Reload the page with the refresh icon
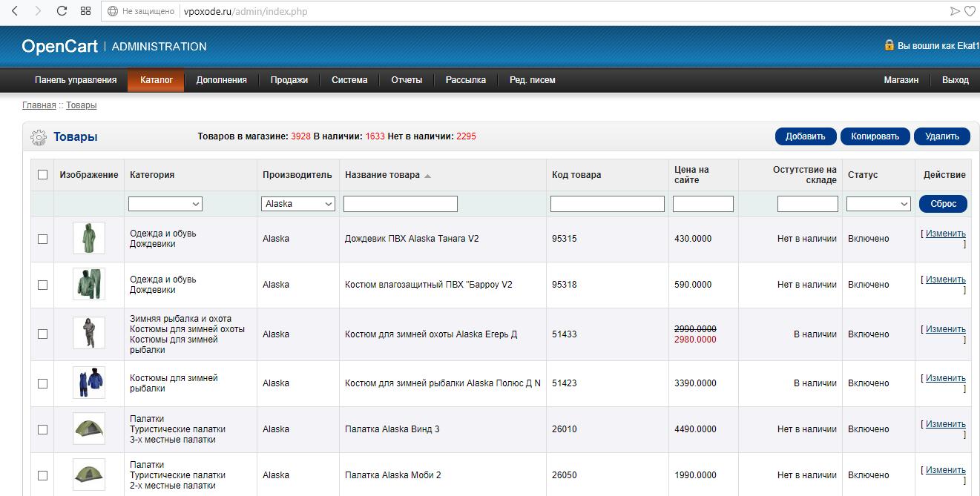980x496 pixels. (62, 11)
